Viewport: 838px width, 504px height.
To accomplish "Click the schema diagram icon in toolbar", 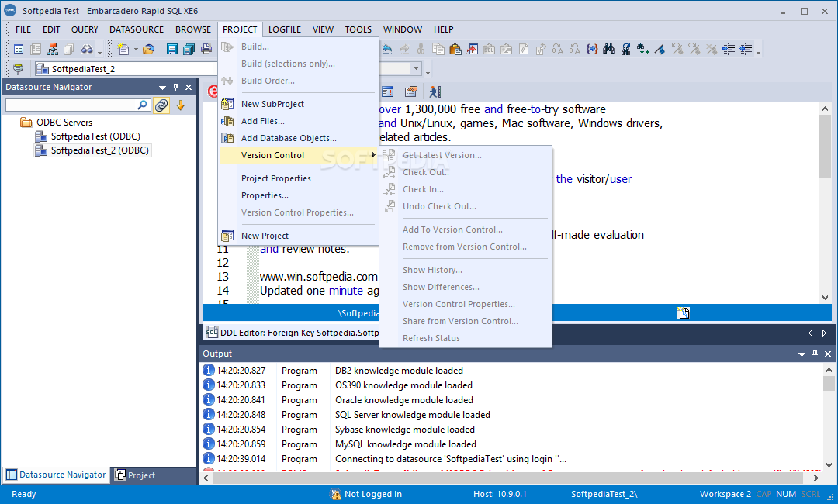I will pos(53,50).
